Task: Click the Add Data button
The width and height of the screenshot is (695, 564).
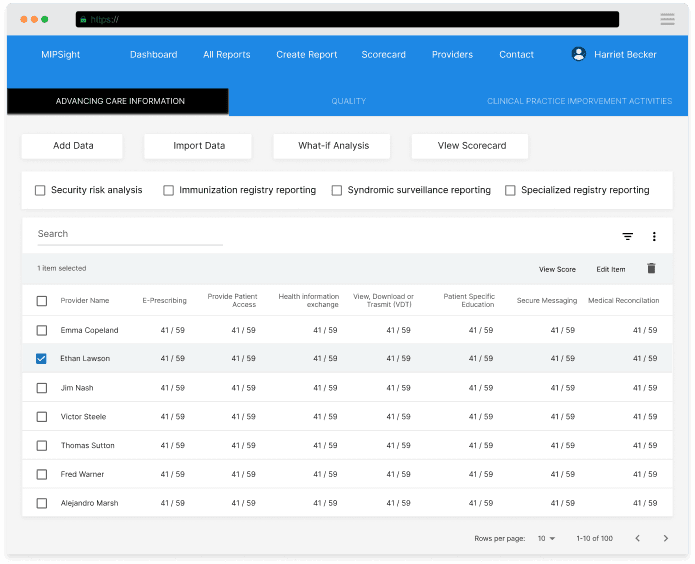Action: point(72,146)
